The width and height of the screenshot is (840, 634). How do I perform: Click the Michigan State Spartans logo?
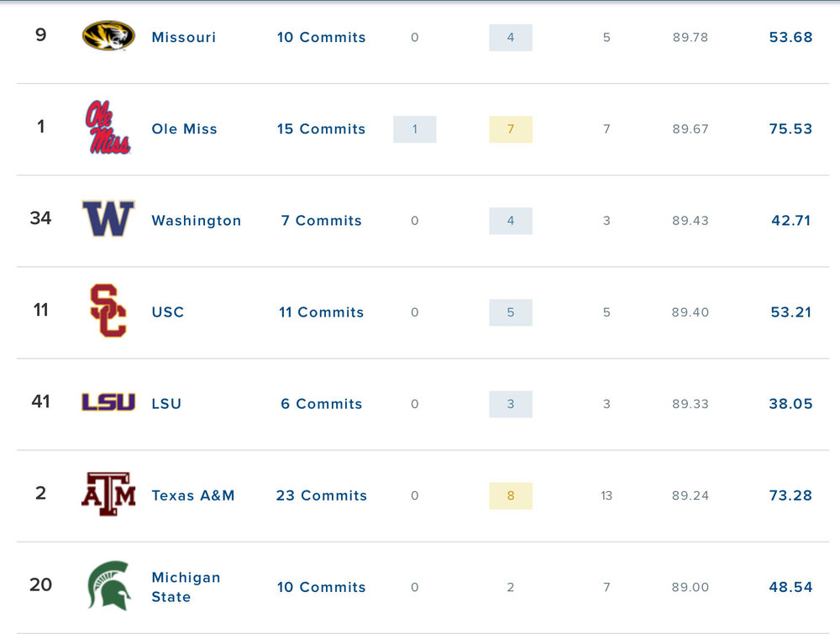coord(108,586)
